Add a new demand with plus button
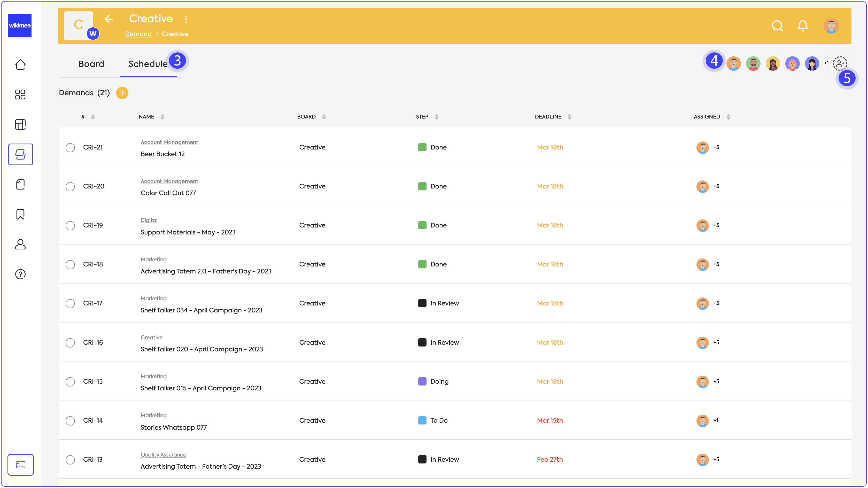This screenshot has width=868, height=488. click(x=122, y=93)
